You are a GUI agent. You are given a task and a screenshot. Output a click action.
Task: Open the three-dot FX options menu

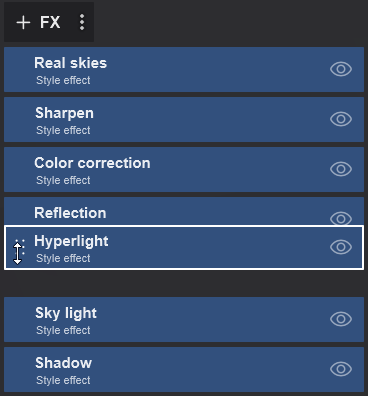point(82,22)
